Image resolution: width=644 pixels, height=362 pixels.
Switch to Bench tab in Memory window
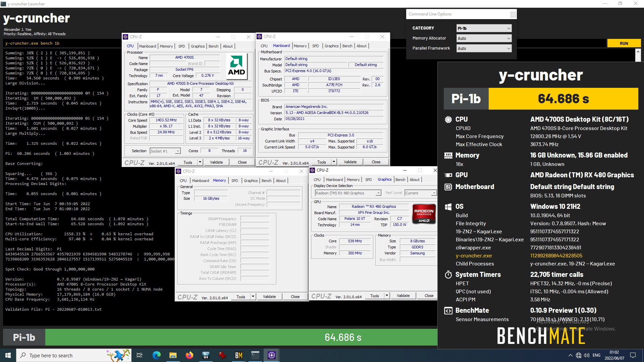(x=266, y=181)
